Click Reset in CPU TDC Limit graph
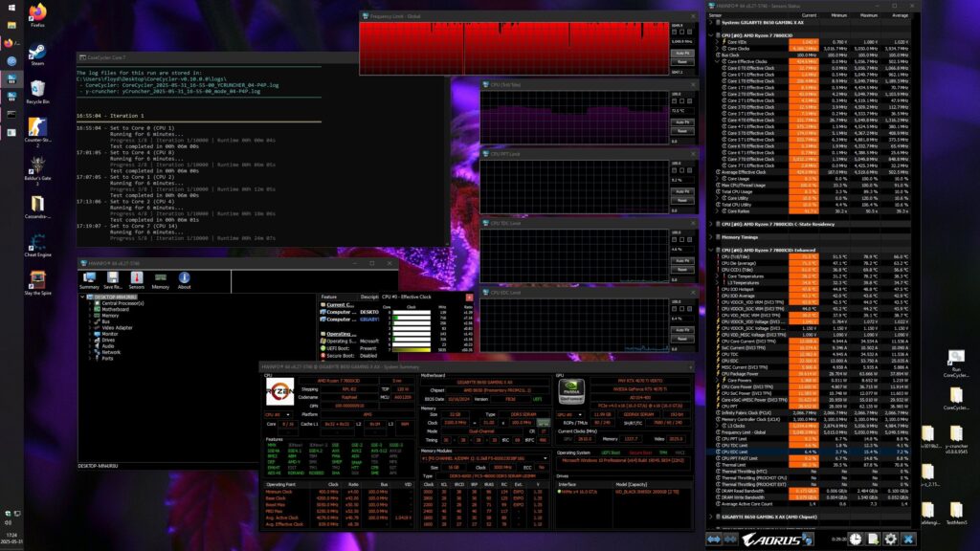 [x=682, y=270]
